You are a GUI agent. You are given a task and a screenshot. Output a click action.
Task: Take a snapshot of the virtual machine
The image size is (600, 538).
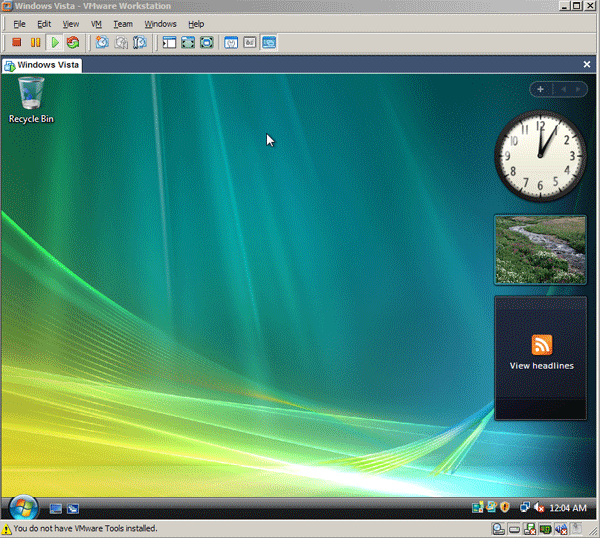(102, 42)
